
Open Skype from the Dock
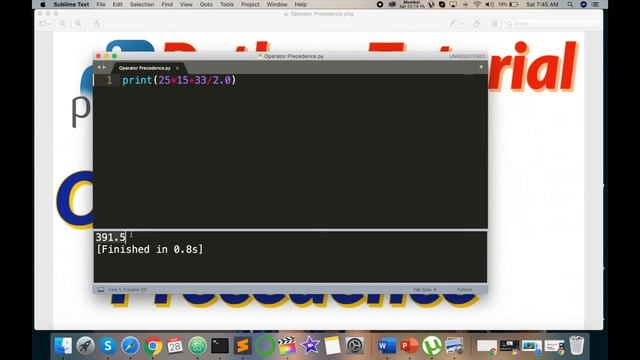point(108,346)
